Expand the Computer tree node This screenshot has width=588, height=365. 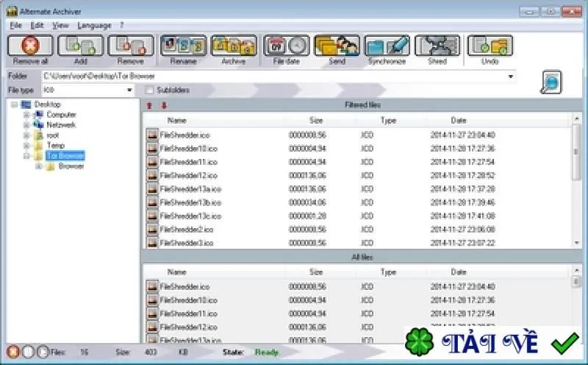pos(26,115)
